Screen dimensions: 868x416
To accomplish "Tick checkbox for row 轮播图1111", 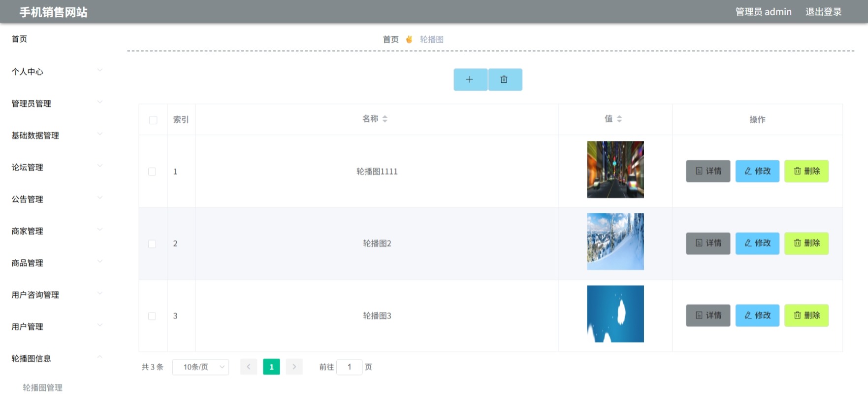I will (152, 172).
